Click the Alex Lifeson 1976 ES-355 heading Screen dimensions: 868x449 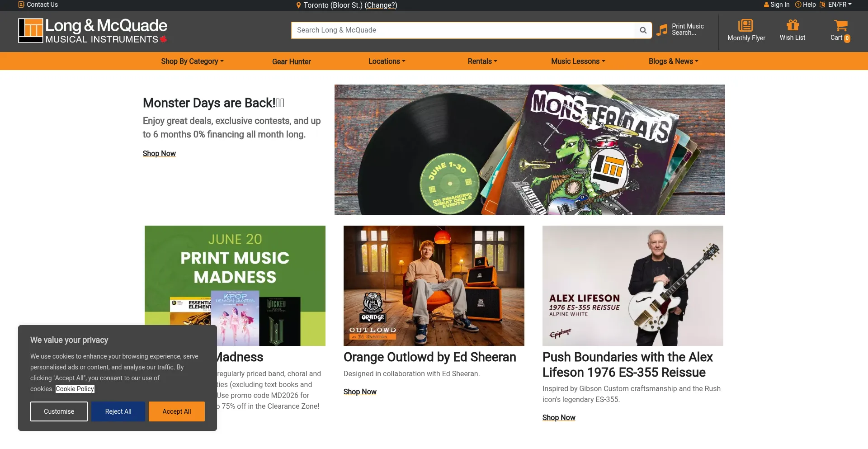click(627, 365)
